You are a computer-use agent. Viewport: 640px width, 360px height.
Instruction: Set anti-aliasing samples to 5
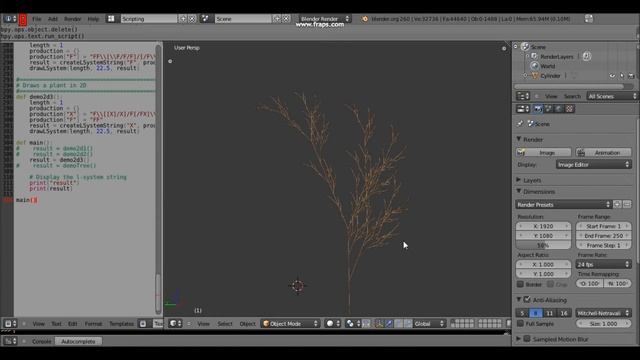(522, 313)
